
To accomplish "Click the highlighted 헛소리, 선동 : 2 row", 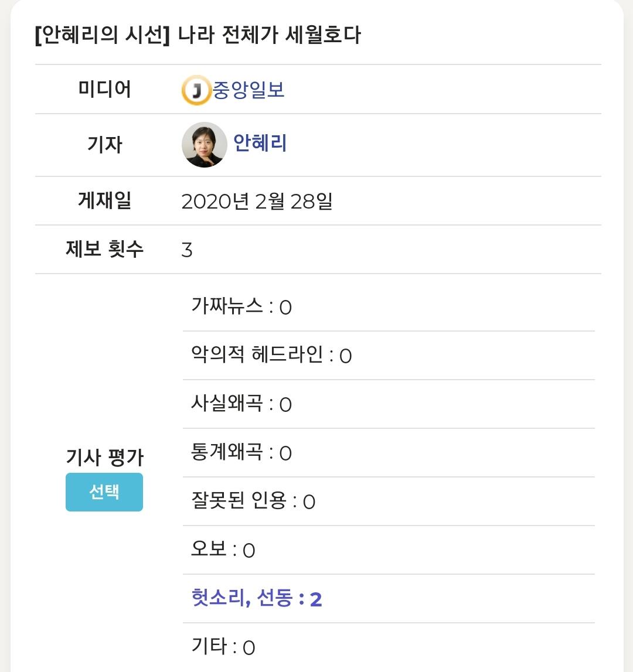I will coord(257,599).
